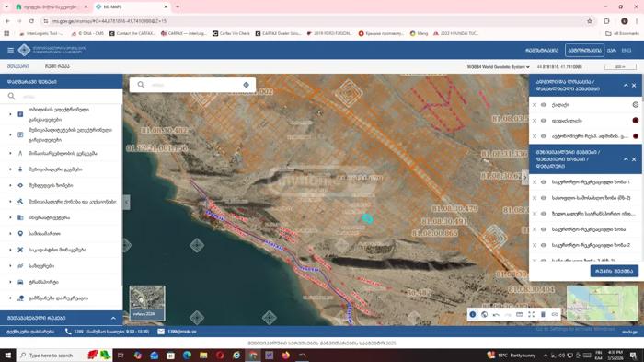Screen dimensions: 644x362
Task: Open the WGS84 World Geodetic System dropdown
Action: tap(499, 66)
